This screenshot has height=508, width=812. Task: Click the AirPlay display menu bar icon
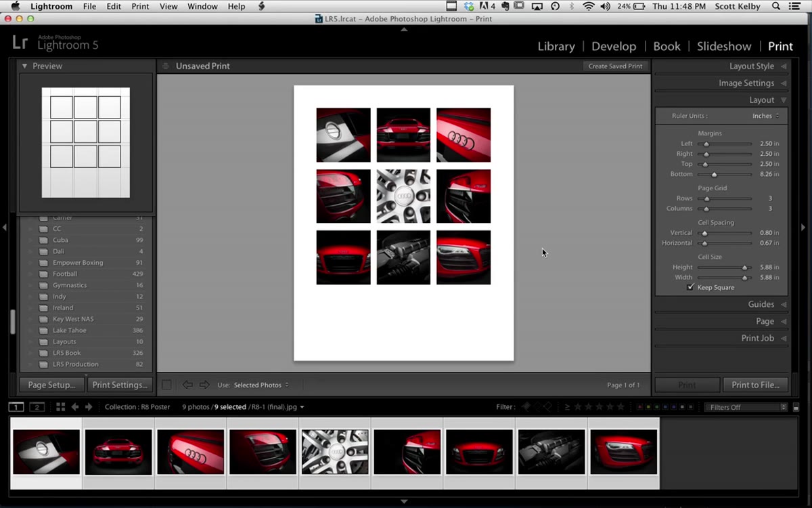(x=537, y=6)
